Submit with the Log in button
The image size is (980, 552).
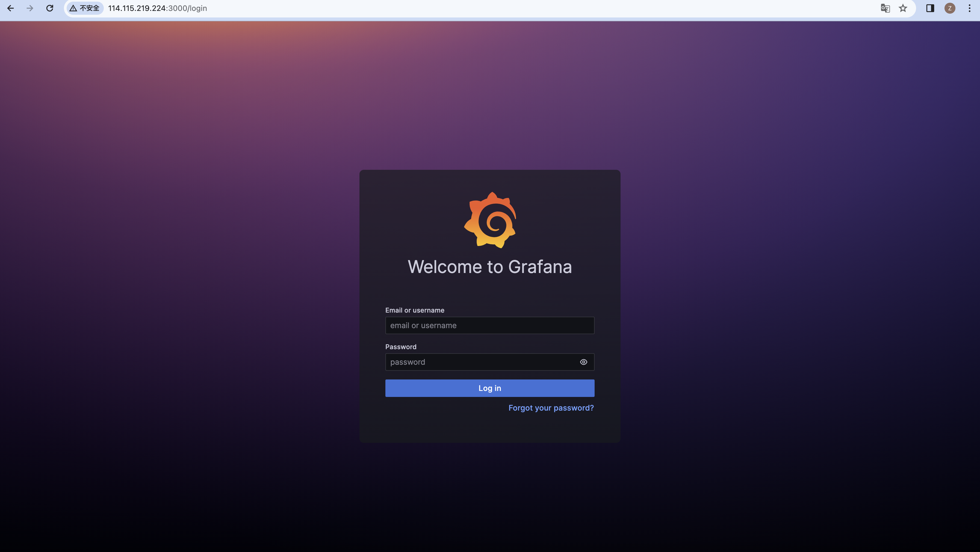[x=490, y=388]
